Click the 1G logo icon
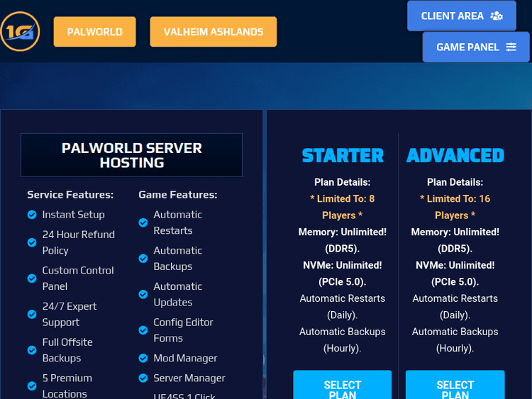 point(20,31)
